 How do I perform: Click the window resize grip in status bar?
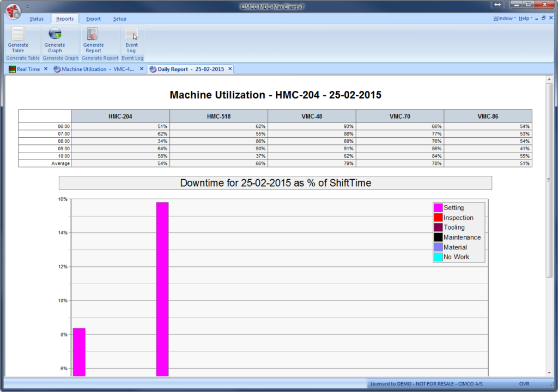(551, 384)
